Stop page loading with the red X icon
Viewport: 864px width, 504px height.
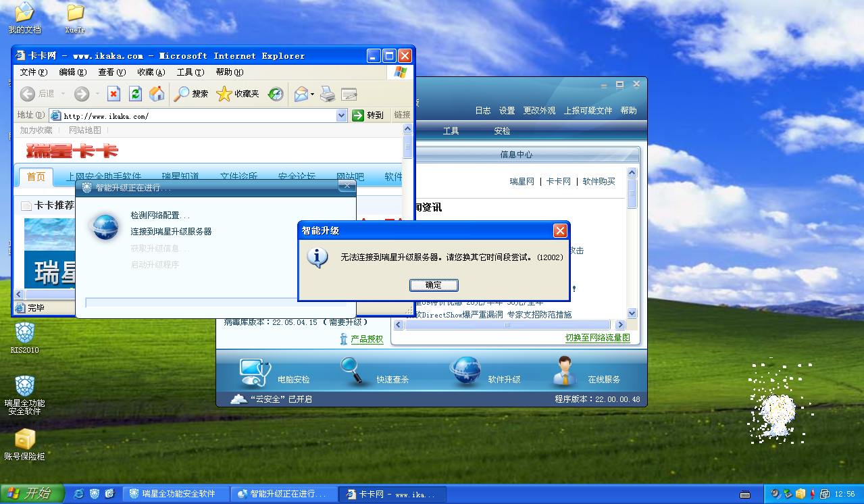coord(114,94)
